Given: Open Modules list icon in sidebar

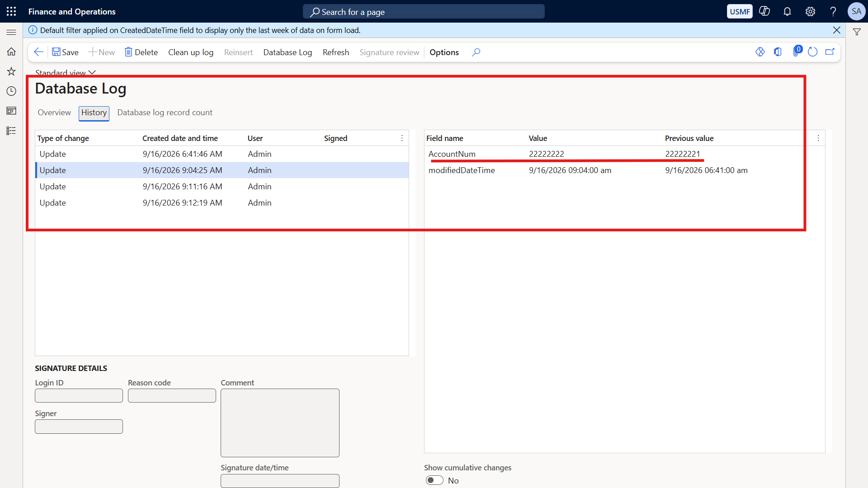Looking at the screenshot, I should (x=11, y=131).
